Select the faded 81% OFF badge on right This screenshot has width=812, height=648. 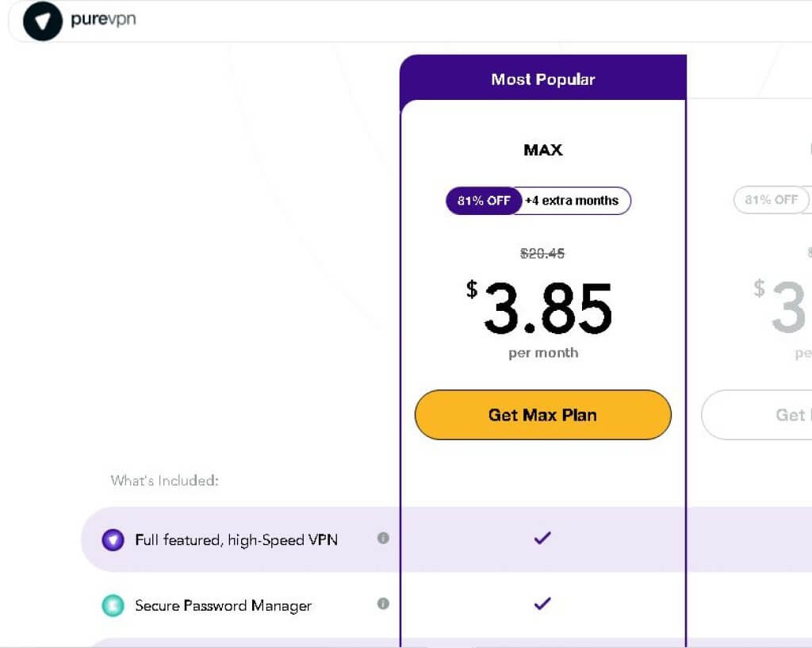coord(772,200)
